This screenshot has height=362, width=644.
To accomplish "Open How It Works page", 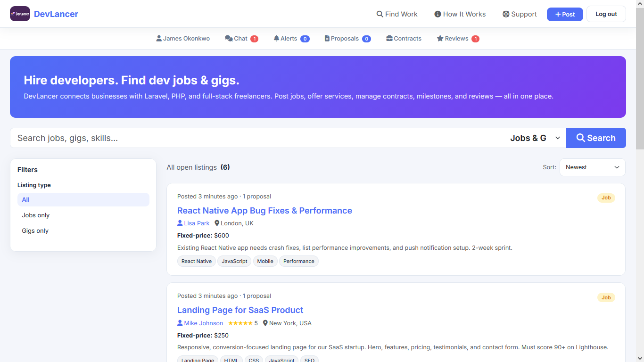I will [x=460, y=14].
